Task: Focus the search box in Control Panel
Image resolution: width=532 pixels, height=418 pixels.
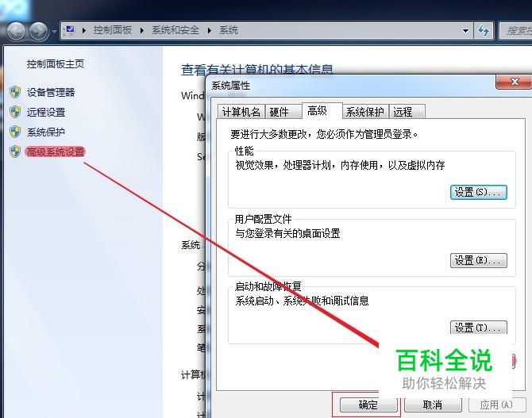Action: pyautogui.click(x=515, y=31)
